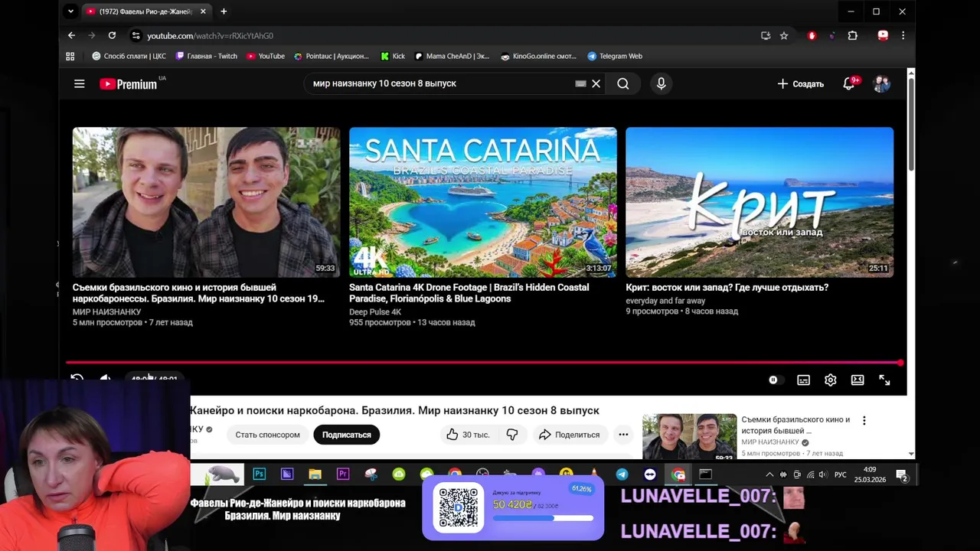Open the on-screen keyboard in search box
Viewport: 980px width, 551px height.
click(x=580, y=83)
